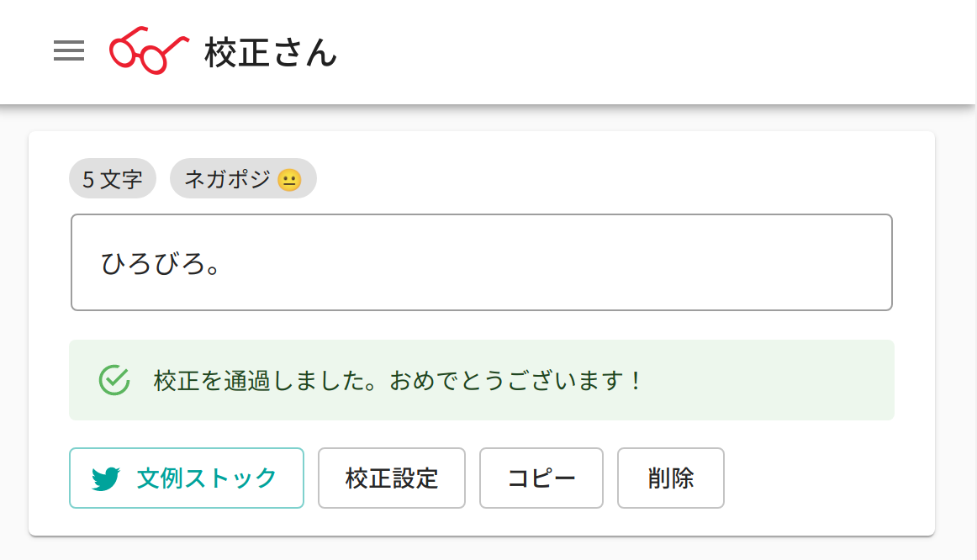The width and height of the screenshot is (977, 560).
Task: Click the neutral face emoji
Action: click(288, 180)
